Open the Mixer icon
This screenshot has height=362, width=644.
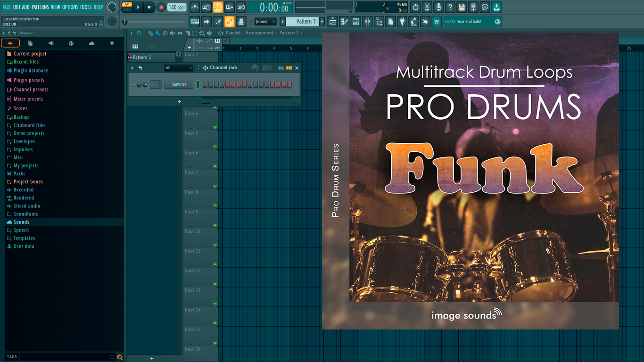point(367,21)
